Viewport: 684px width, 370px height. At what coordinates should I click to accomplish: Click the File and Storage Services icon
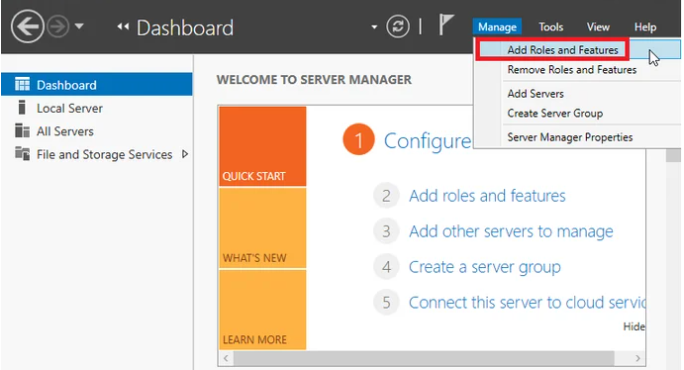click(22, 154)
